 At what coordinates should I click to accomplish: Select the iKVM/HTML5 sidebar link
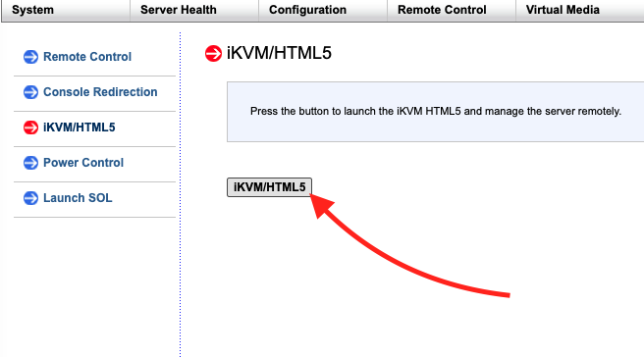coord(80,127)
